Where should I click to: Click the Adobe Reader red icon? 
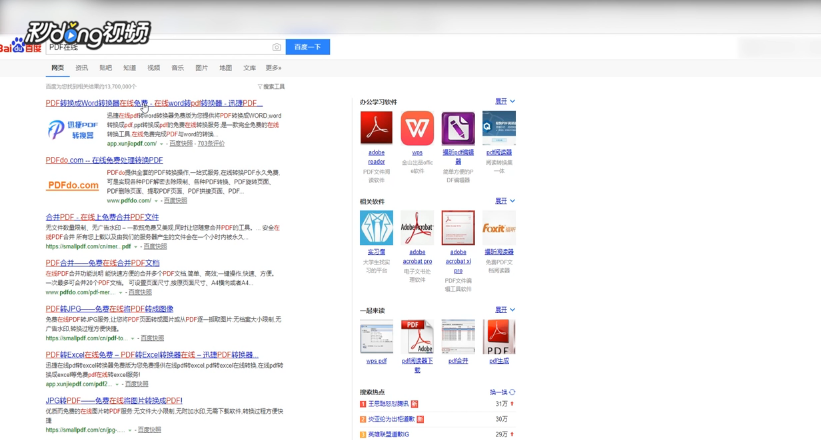376,128
